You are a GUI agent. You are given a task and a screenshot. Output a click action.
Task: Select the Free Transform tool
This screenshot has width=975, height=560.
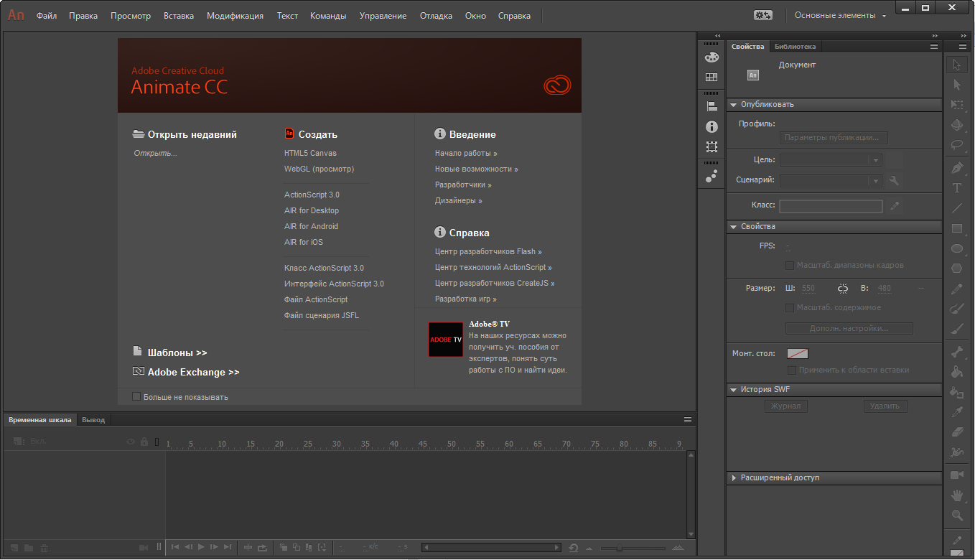(x=957, y=105)
